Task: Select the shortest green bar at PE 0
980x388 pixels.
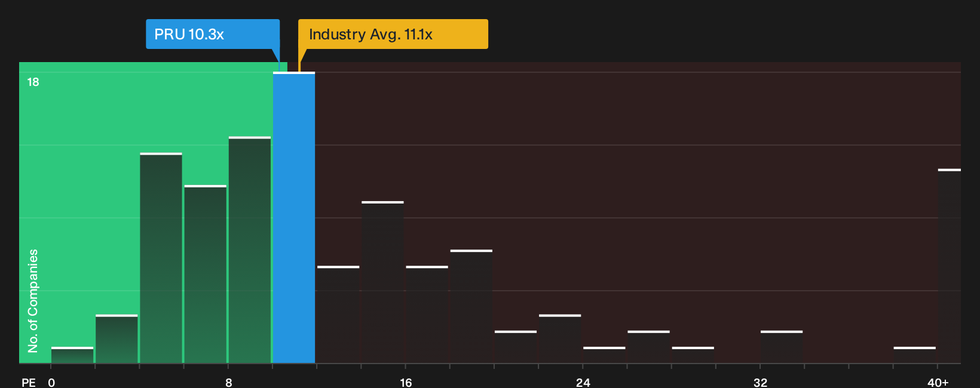Action: point(72,355)
